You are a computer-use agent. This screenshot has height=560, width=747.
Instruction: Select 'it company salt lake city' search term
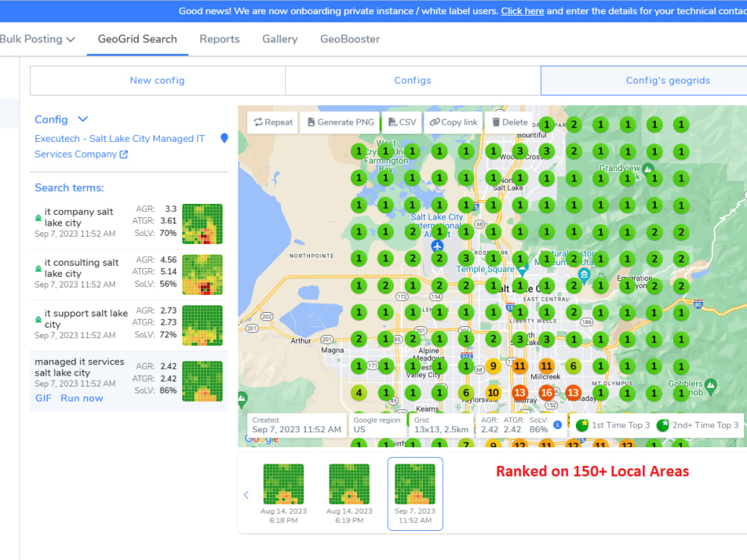[x=78, y=217]
